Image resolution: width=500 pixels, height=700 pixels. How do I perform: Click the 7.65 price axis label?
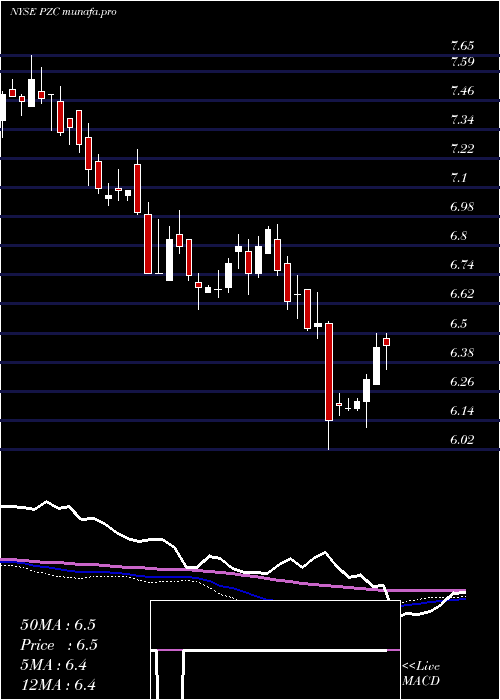462,46
